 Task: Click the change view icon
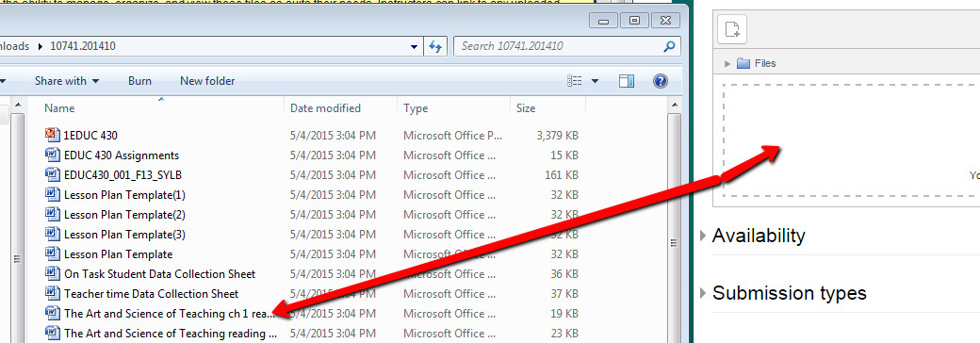tap(575, 81)
